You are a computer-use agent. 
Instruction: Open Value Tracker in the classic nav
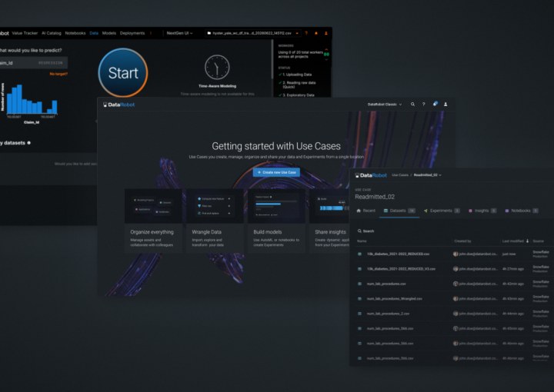(25, 33)
